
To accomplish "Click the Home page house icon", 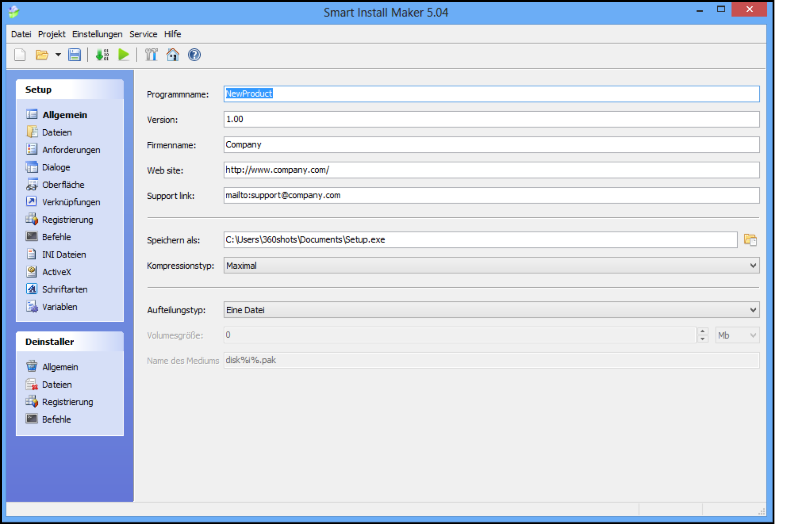I will click(x=173, y=55).
